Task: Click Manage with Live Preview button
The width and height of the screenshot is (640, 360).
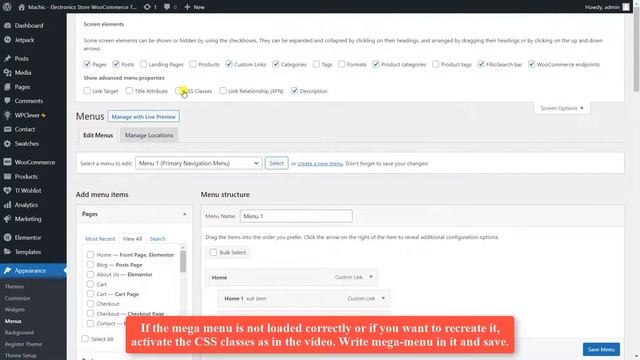Action: pos(143,117)
